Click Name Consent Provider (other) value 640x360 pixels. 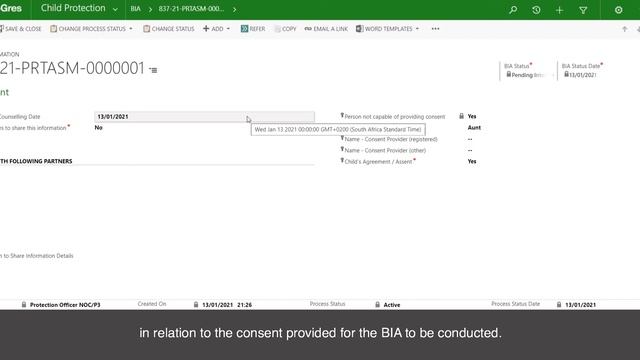click(x=470, y=150)
